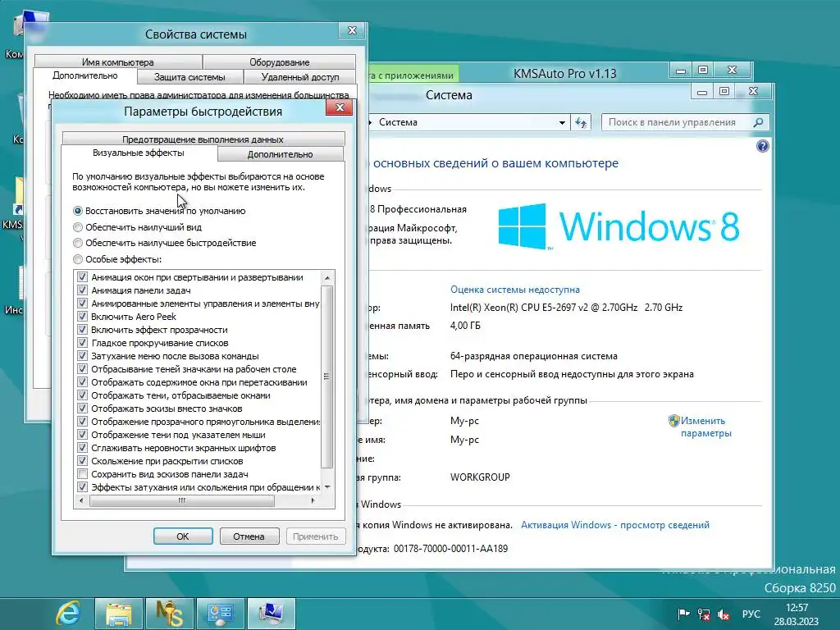Click the Action Center flag tray icon
Screen dimensions: 840x630
683,614
